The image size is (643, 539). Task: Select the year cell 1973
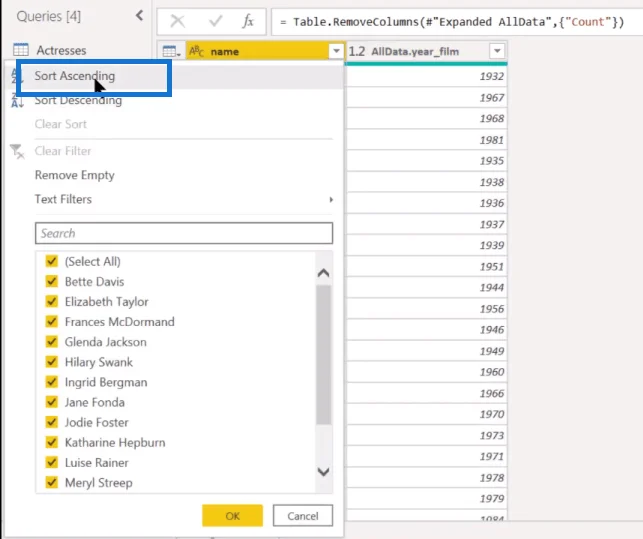coord(426,436)
